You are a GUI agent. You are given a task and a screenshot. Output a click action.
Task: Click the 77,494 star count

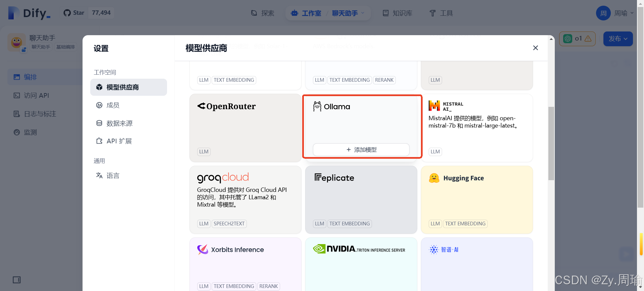coord(101,13)
